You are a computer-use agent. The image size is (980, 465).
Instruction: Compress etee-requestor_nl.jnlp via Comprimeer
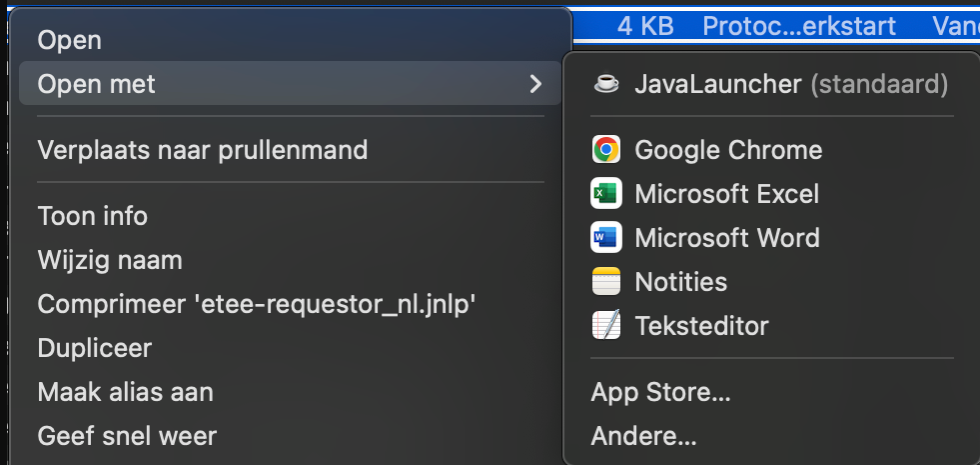point(256,304)
